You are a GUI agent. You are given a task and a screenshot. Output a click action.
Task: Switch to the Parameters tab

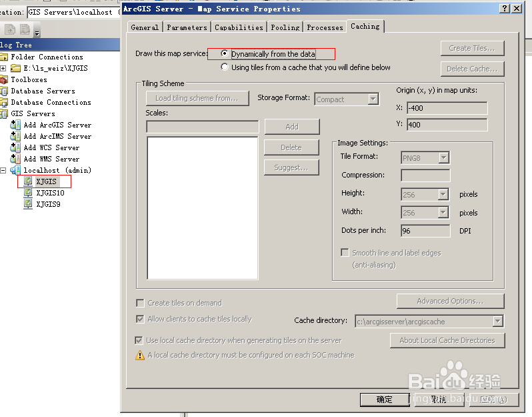(187, 27)
